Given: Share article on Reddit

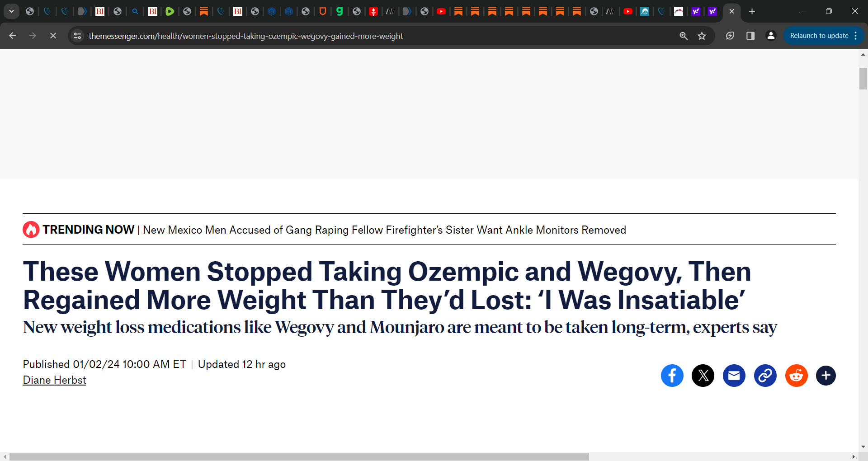Looking at the screenshot, I should coord(797,376).
